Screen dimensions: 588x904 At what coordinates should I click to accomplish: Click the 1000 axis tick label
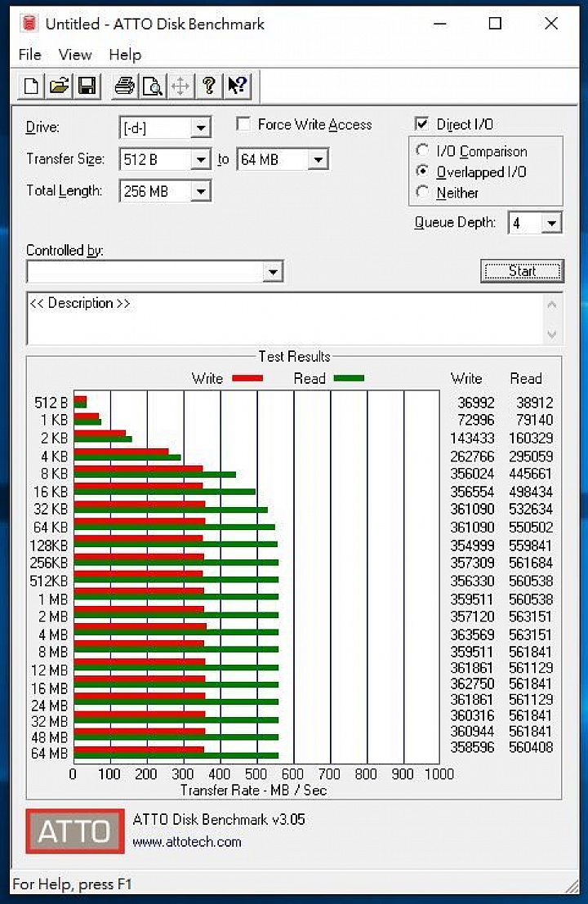[x=439, y=773]
